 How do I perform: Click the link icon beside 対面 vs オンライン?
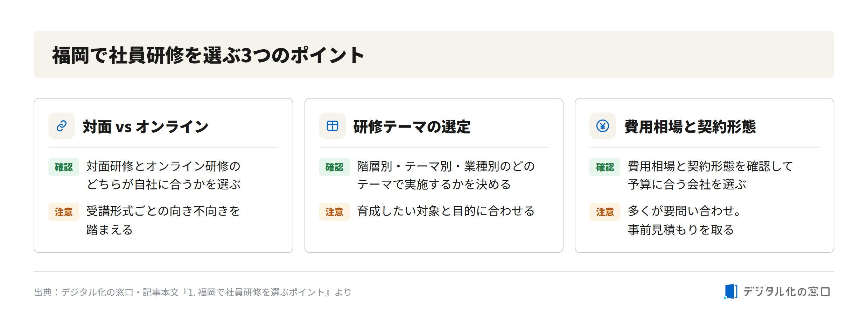click(x=62, y=126)
